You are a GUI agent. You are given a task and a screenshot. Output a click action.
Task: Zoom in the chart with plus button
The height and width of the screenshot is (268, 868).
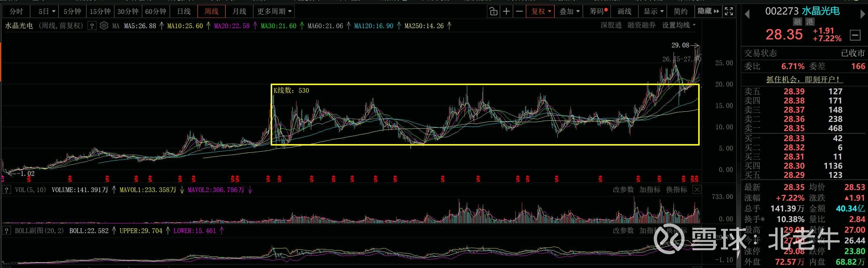[506, 12]
